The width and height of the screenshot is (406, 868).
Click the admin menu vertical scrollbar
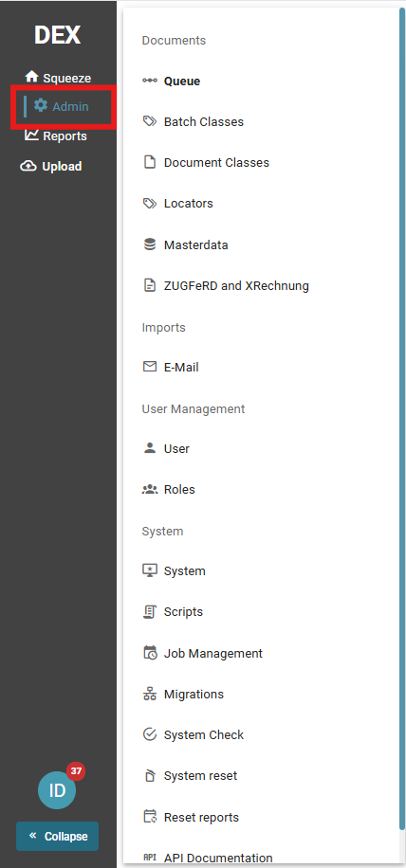(402, 418)
